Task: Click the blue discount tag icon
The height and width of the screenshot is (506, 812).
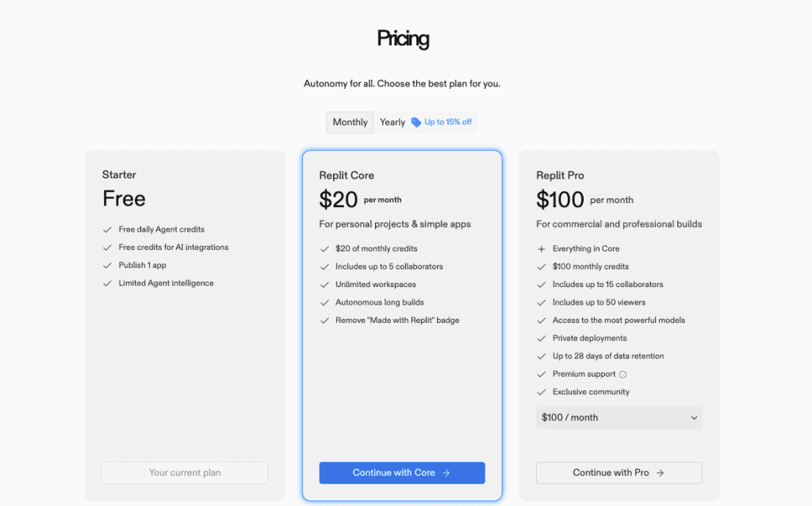Action: tap(416, 122)
